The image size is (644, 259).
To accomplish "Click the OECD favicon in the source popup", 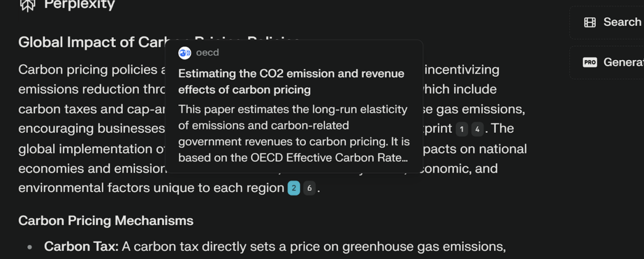I will [185, 53].
